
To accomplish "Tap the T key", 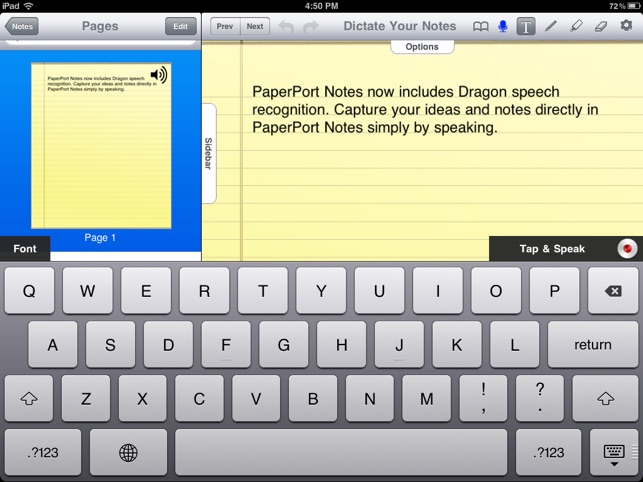I will point(262,291).
